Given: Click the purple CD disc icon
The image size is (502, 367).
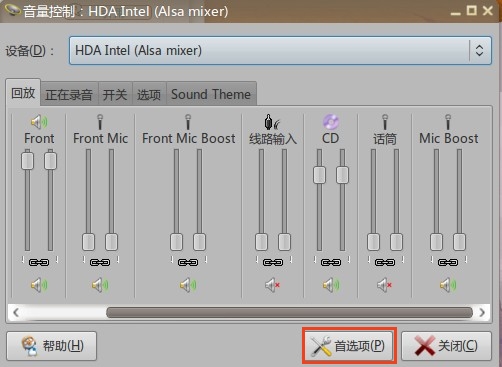Looking at the screenshot, I should pos(331,122).
